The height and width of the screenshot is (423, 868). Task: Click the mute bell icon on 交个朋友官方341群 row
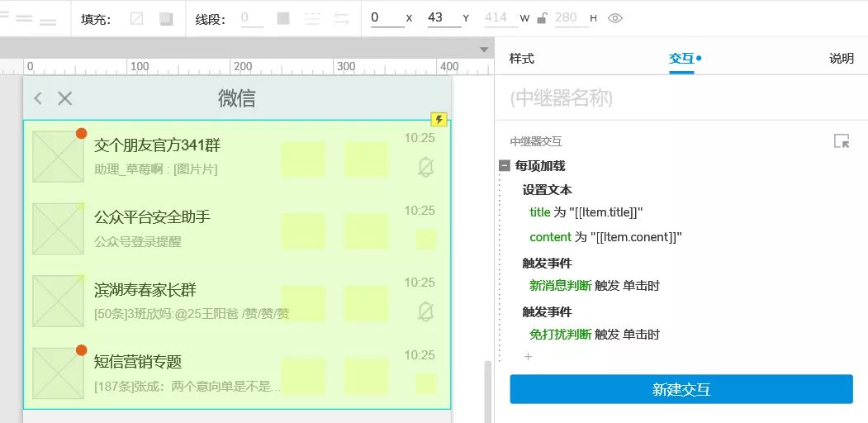425,167
